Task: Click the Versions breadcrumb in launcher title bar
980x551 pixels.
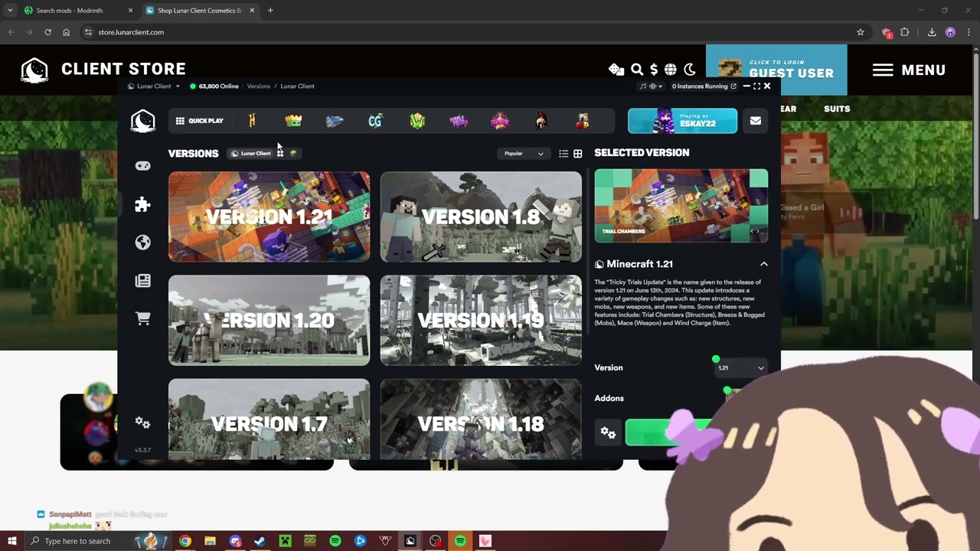Action: pos(259,86)
